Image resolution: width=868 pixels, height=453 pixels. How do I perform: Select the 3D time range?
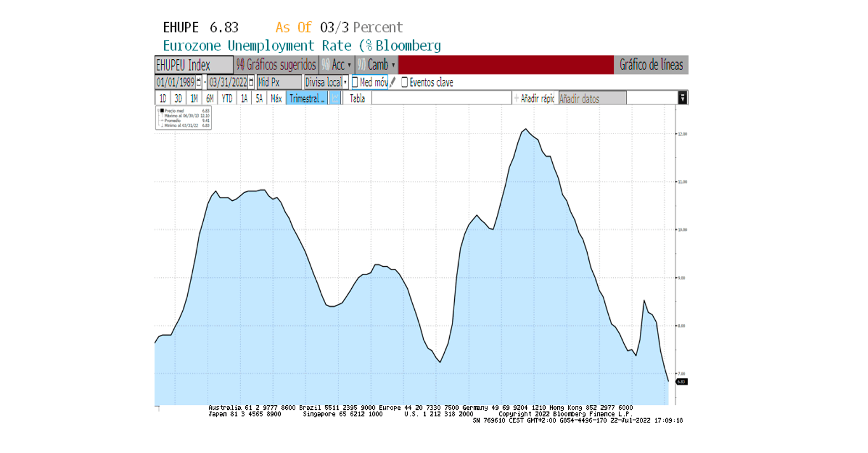pyautogui.click(x=178, y=98)
